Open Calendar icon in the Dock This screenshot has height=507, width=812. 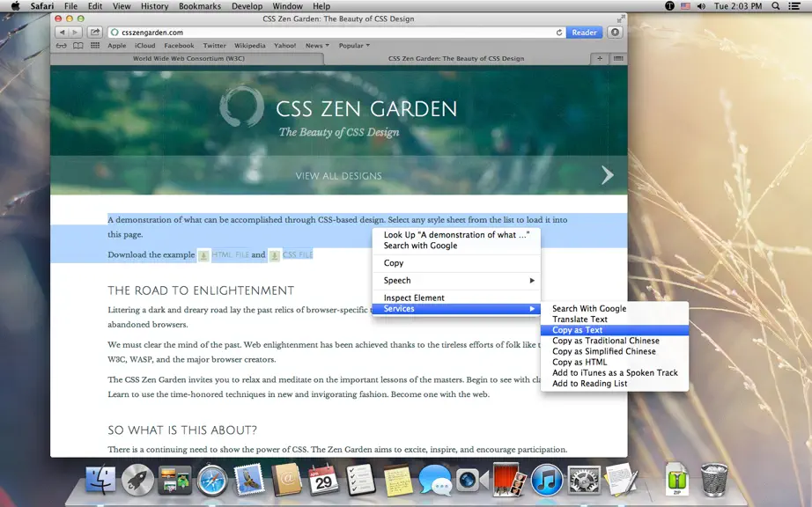(x=323, y=480)
